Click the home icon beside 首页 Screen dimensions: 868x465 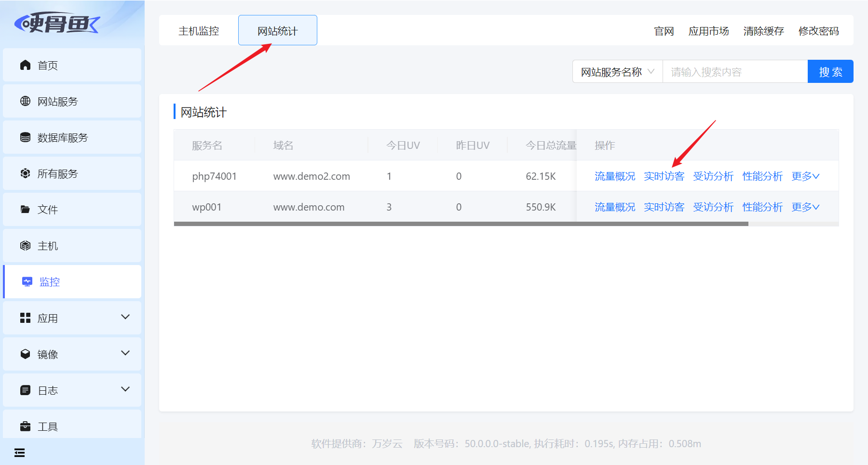point(25,65)
